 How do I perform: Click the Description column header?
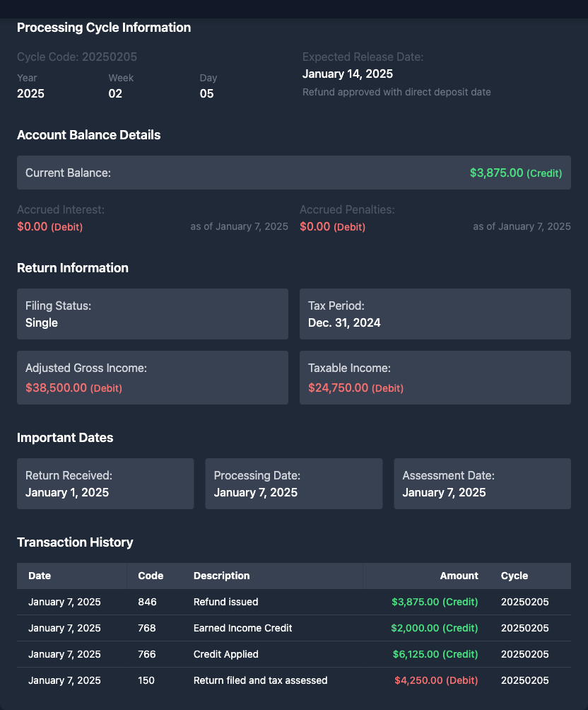point(221,576)
